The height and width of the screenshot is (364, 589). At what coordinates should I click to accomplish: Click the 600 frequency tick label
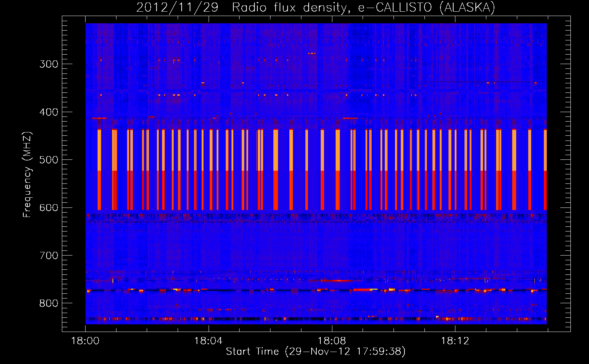click(49, 208)
